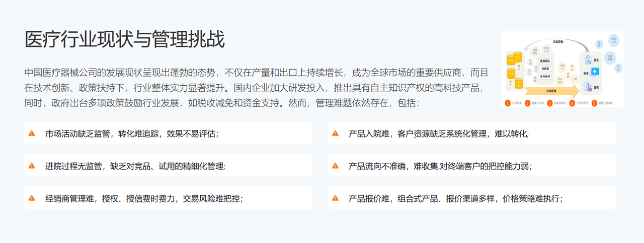Click the 医疗行业现状与管理挑战 heading

(x=124, y=39)
